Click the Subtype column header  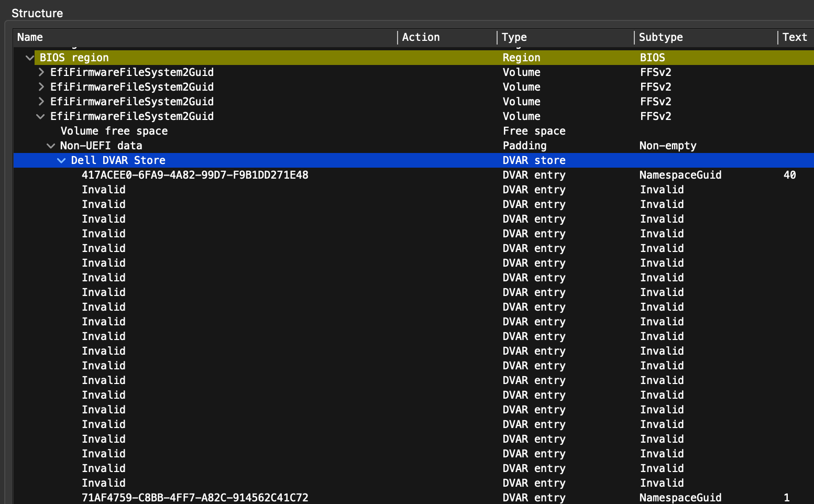[x=661, y=37]
